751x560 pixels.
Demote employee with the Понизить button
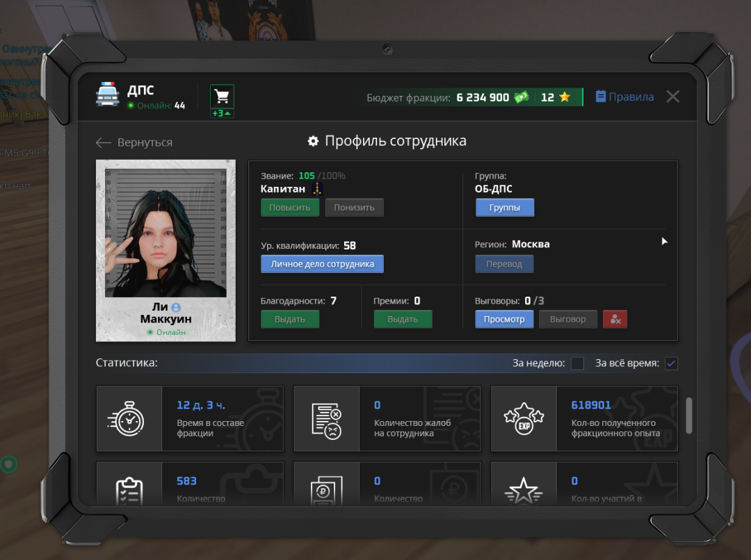point(355,208)
